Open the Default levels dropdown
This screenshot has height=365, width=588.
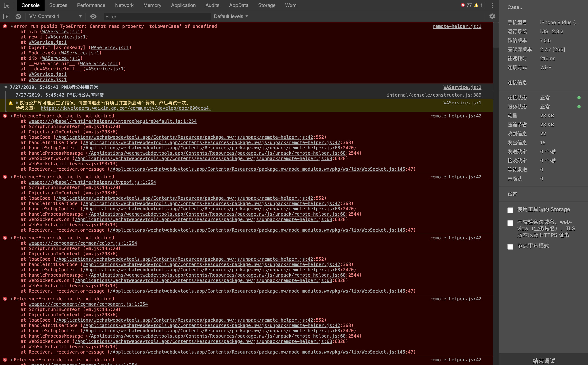click(231, 16)
